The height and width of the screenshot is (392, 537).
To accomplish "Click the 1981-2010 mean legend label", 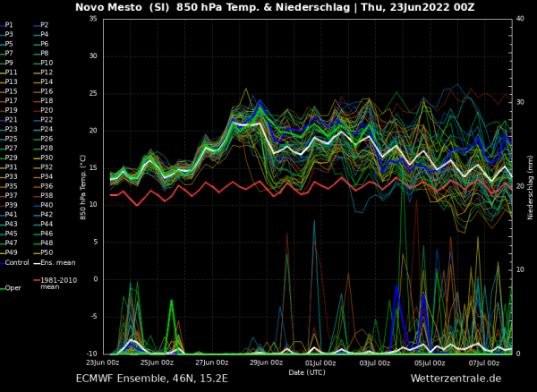I will coord(58,284).
